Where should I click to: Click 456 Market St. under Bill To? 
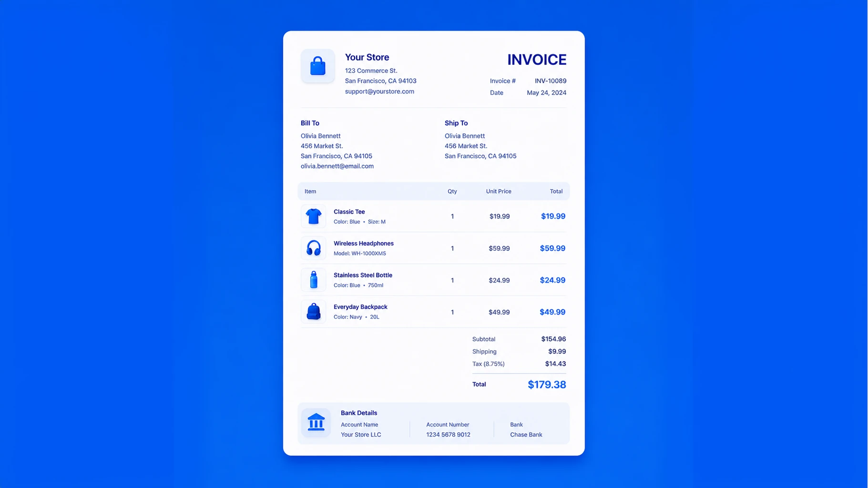[x=322, y=146]
